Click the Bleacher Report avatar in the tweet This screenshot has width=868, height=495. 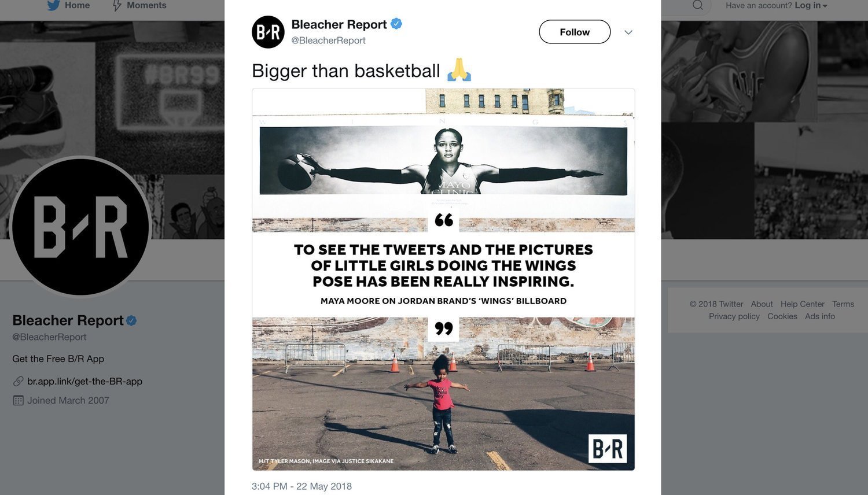tap(268, 32)
